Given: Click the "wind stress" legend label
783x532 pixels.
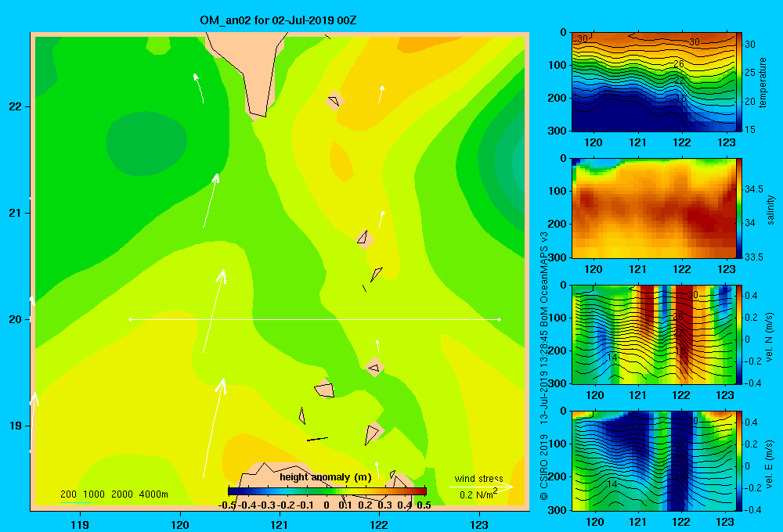Looking at the screenshot, I should point(479,478).
